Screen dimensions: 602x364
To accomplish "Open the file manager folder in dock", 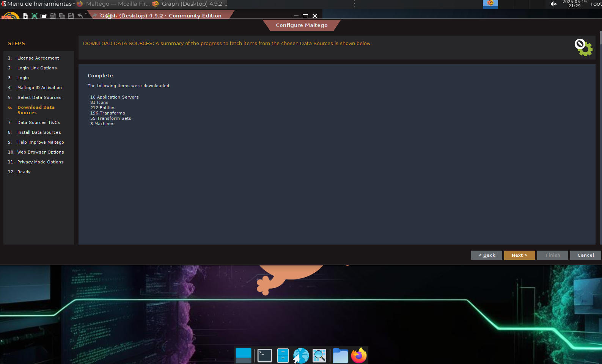I will [340, 356].
